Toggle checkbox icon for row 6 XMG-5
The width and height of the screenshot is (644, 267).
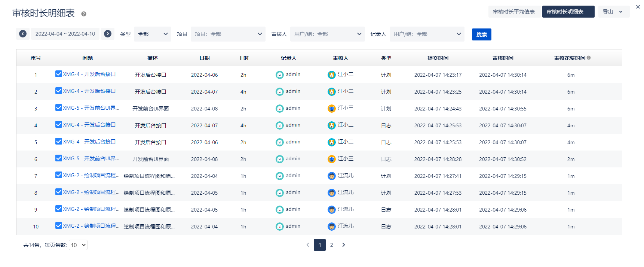coord(59,158)
